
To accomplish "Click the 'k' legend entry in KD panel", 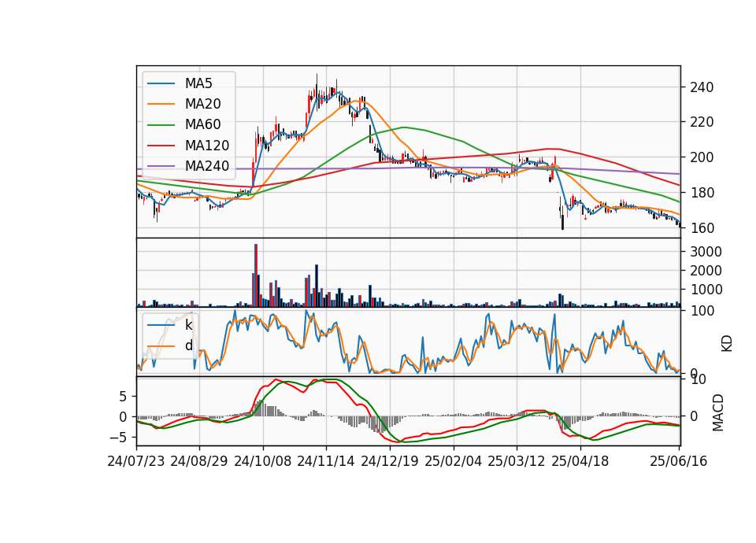I will pos(170,325).
